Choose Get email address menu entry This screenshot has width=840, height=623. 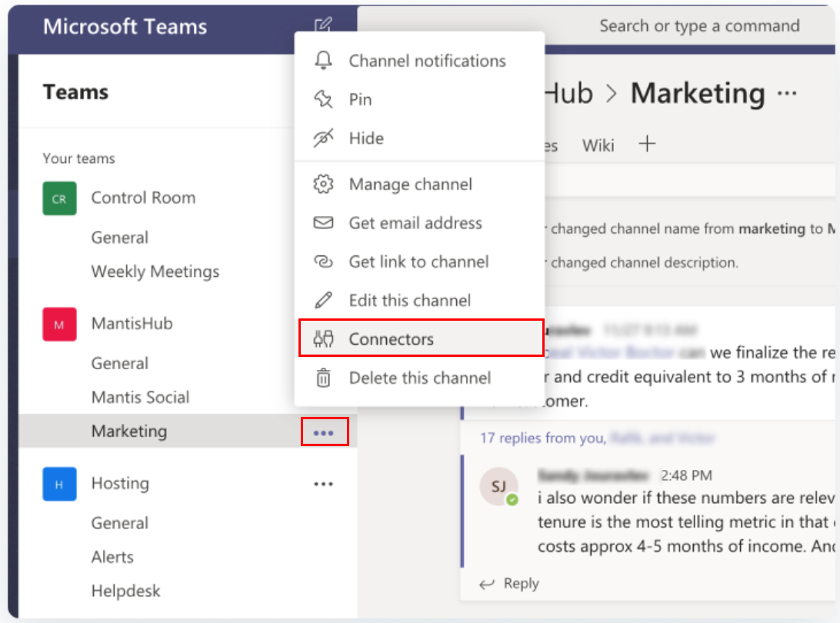point(419,223)
